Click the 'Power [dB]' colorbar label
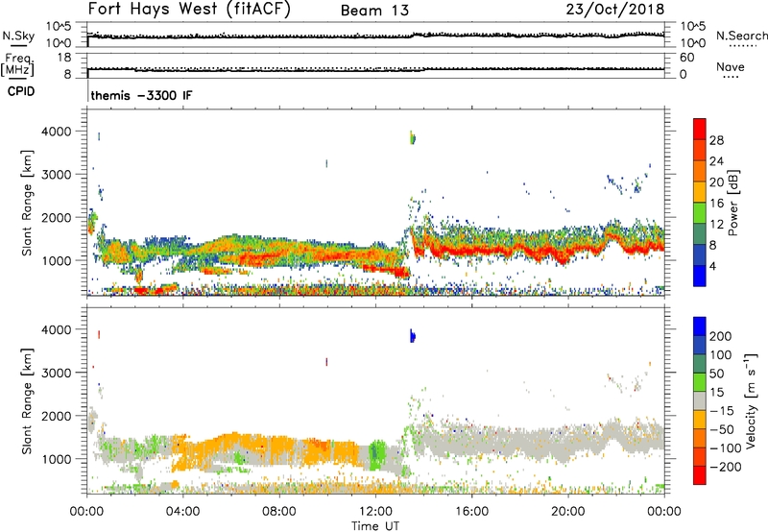The width and height of the screenshot is (768, 532). tap(733, 203)
